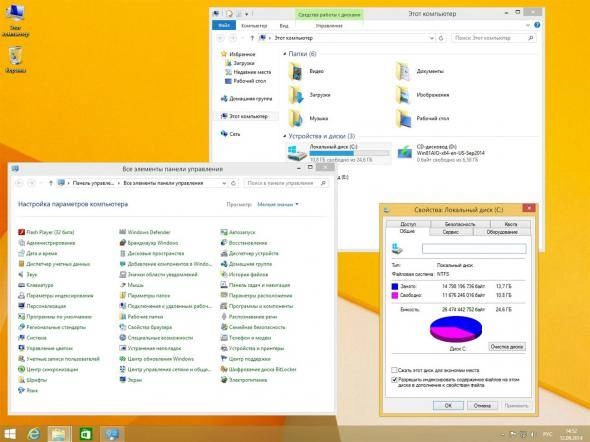Viewport: 590px width, 442px height.
Task: Switch to the Квота tab
Action: (510, 224)
